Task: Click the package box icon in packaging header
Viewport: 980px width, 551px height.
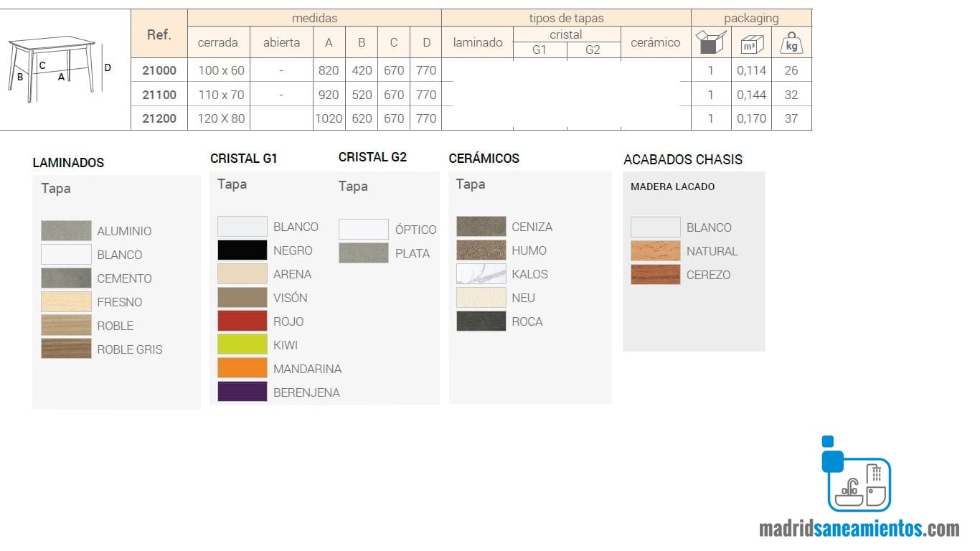Action: coord(711,42)
